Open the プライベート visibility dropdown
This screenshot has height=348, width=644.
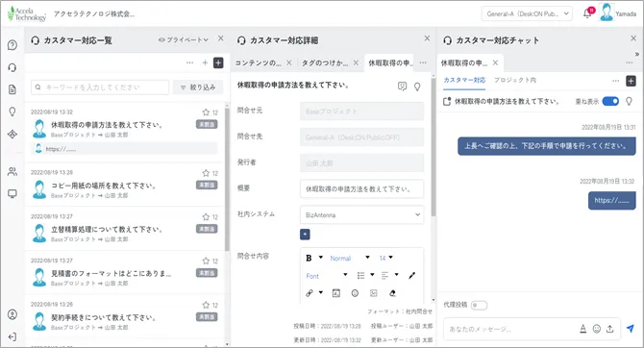pyautogui.click(x=184, y=39)
